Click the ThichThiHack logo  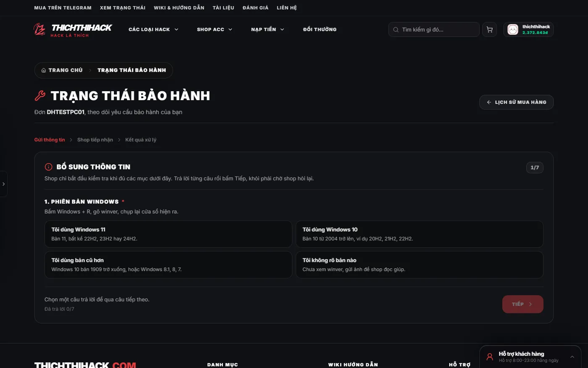pyautogui.click(x=73, y=30)
